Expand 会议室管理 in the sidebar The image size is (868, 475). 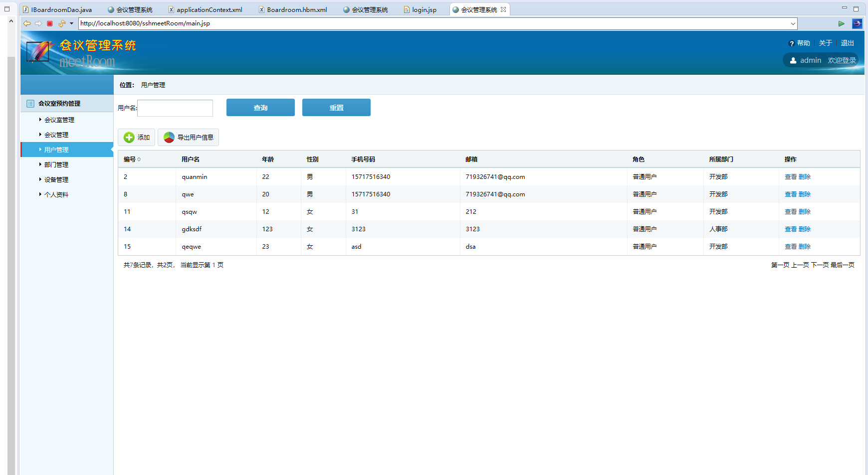(59, 120)
